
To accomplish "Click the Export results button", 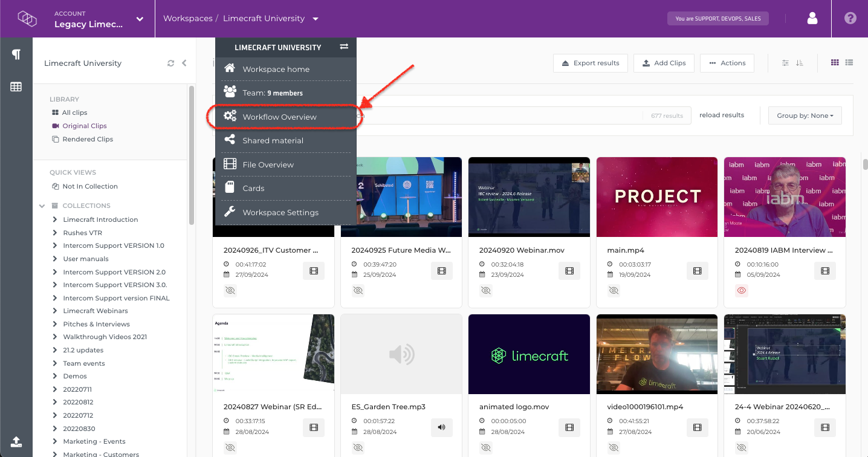I will 591,63.
